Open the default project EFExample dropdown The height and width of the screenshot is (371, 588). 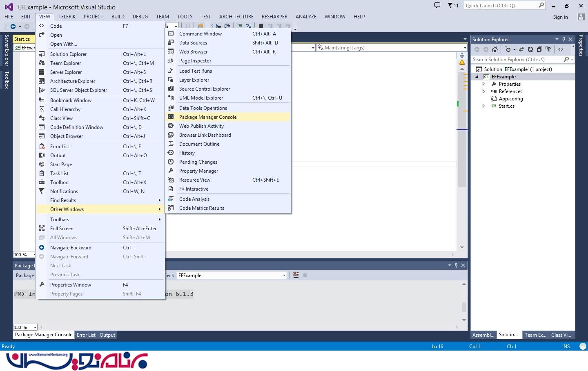click(x=284, y=275)
